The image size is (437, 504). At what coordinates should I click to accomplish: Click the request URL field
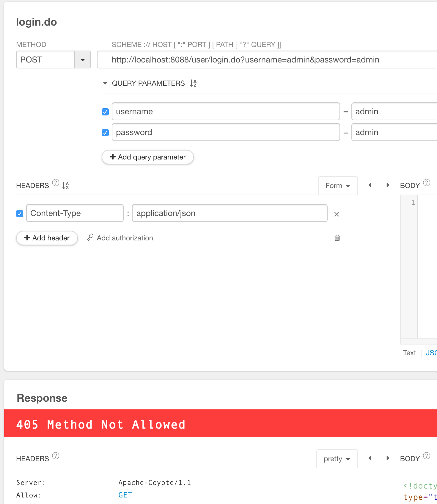pyautogui.click(x=267, y=60)
